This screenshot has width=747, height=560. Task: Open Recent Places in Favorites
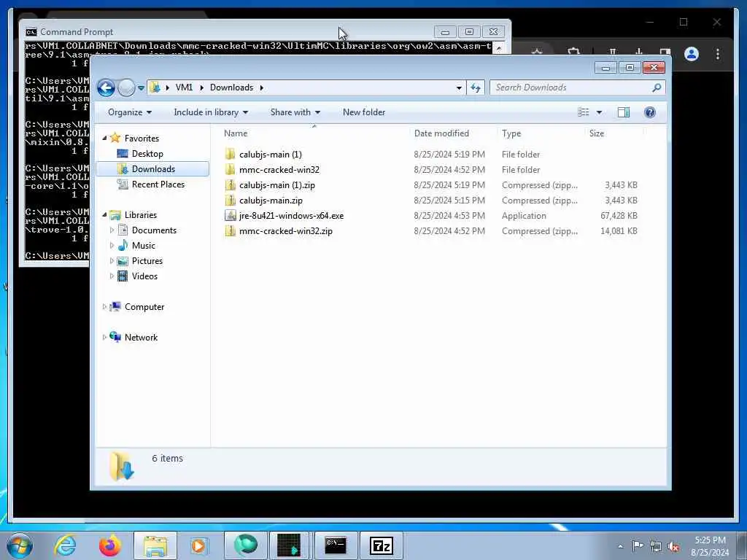click(x=158, y=184)
